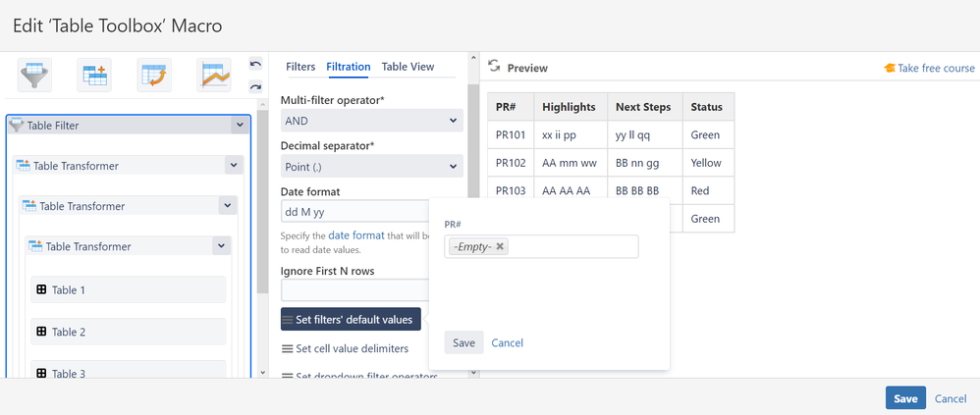The height and width of the screenshot is (415, 980).
Task: Open the Table View tab
Action: [408, 67]
